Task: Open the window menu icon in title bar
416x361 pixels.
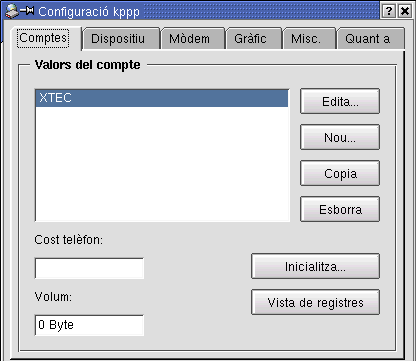Action: pos(11,11)
